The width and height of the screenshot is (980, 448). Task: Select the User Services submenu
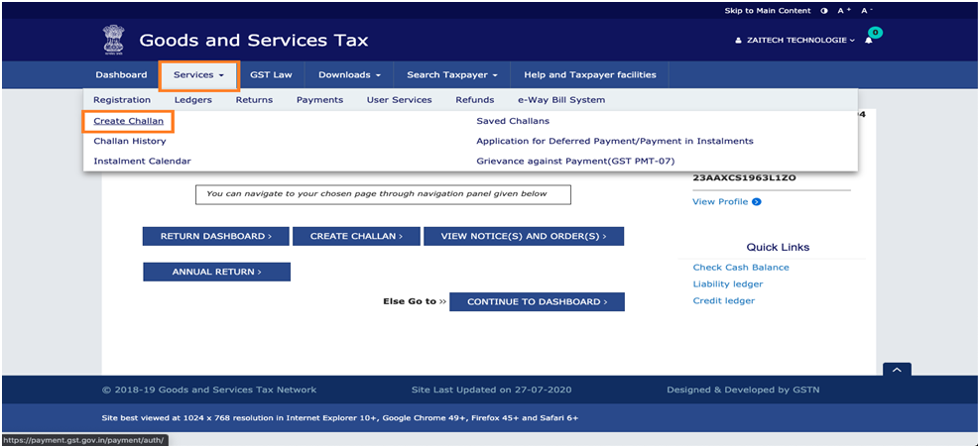click(400, 100)
